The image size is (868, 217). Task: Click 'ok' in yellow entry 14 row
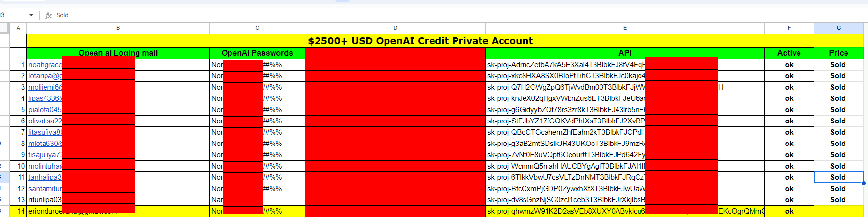pos(789,211)
